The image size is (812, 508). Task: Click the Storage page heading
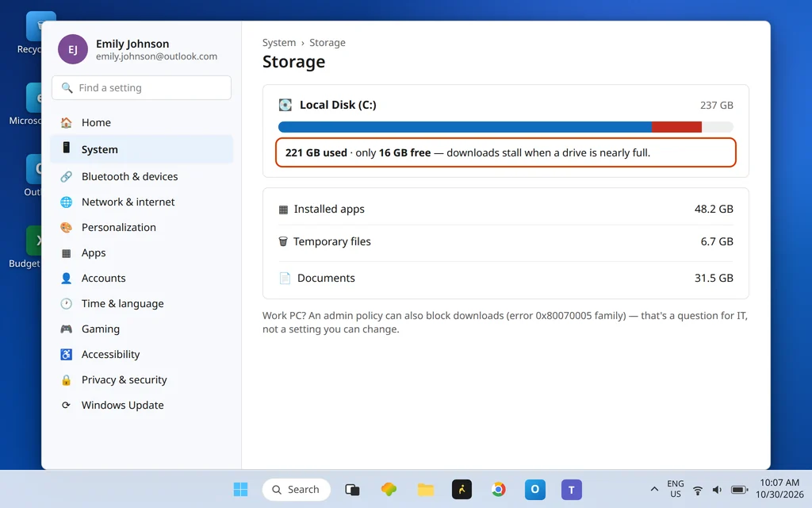pyautogui.click(x=293, y=62)
